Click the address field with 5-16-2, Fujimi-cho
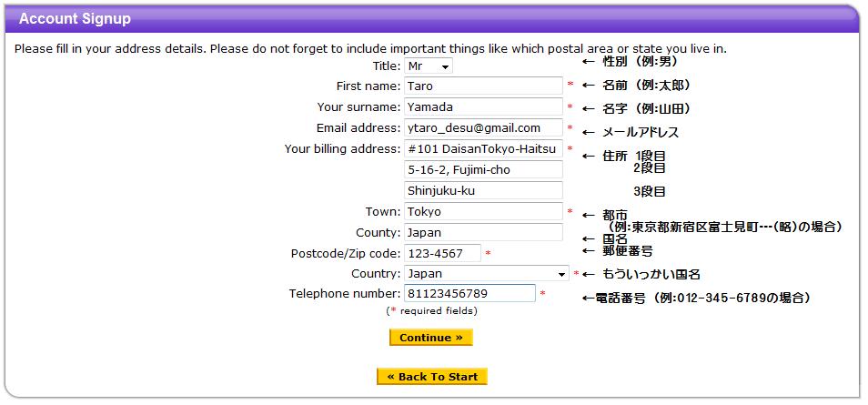868x405 pixels. point(483,169)
